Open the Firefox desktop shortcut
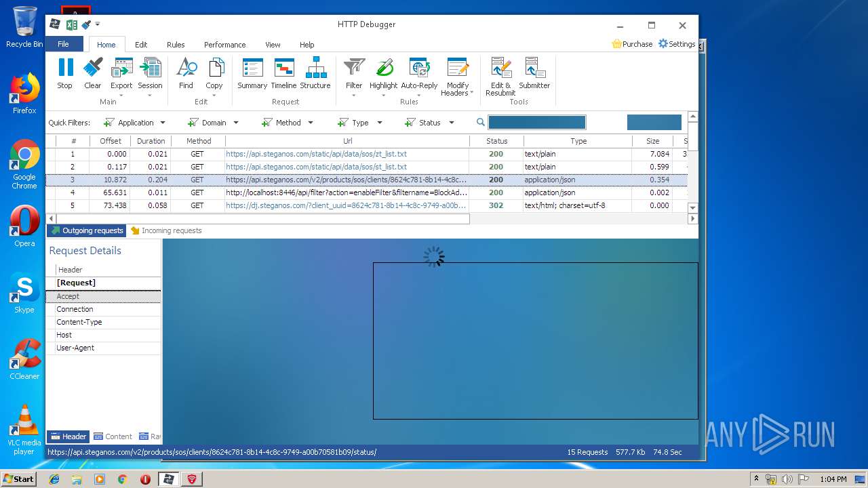Viewport: 868px width, 488px height. tap(24, 94)
